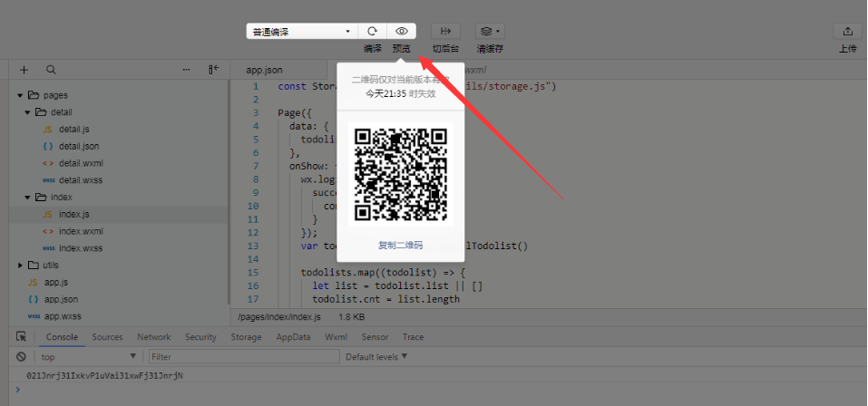Open index.wxml in file tree

click(x=81, y=231)
